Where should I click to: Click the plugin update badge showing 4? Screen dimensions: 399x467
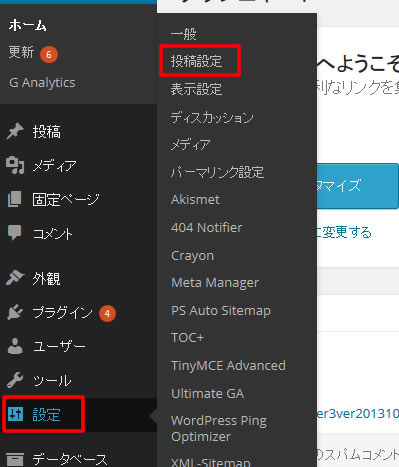pyautogui.click(x=107, y=314)
